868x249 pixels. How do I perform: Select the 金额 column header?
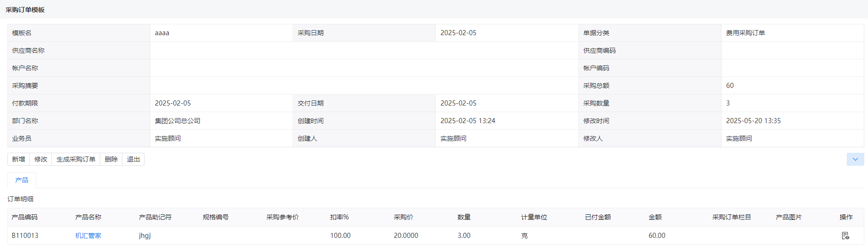[x=655, y=217]
